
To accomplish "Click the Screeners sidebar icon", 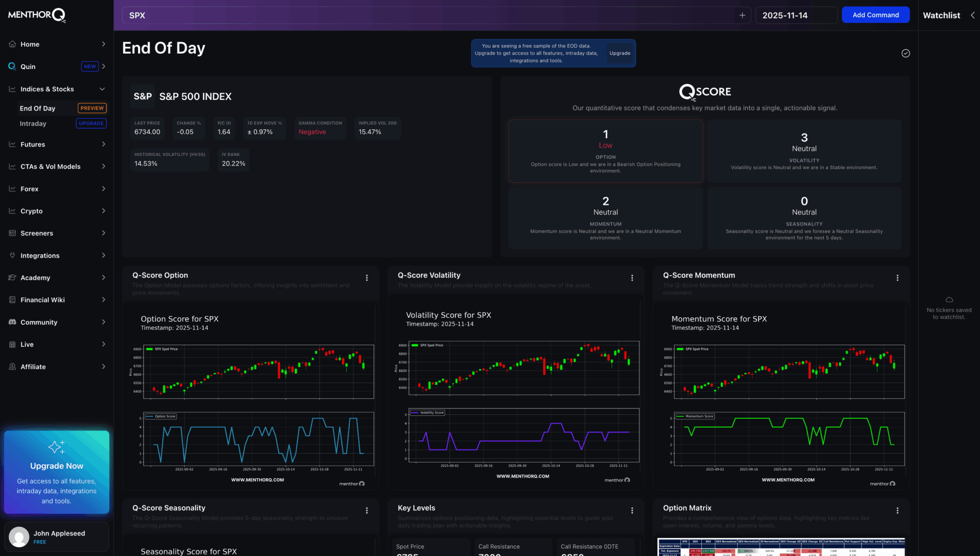I will coord(12,233).
